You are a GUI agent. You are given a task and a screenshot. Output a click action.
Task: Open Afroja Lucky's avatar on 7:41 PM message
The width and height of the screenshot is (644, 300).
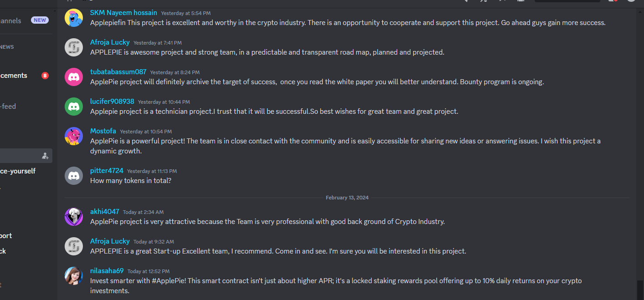(74, 47)
